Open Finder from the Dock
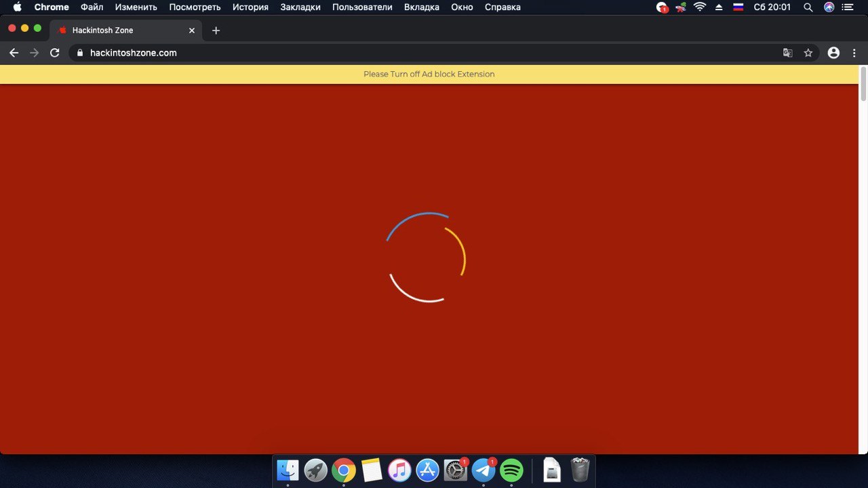Screen dimensions: 868x488 (x=288, y=470)
